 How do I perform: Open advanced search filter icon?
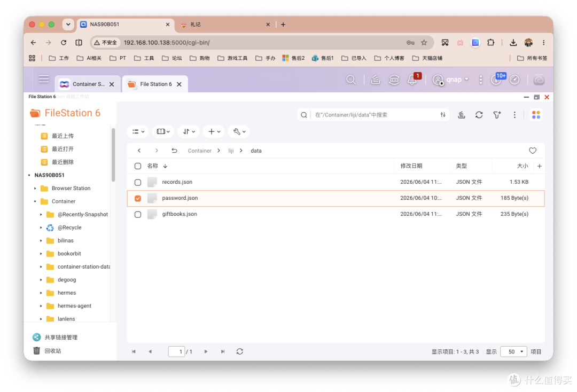click(x=443, y=115)
